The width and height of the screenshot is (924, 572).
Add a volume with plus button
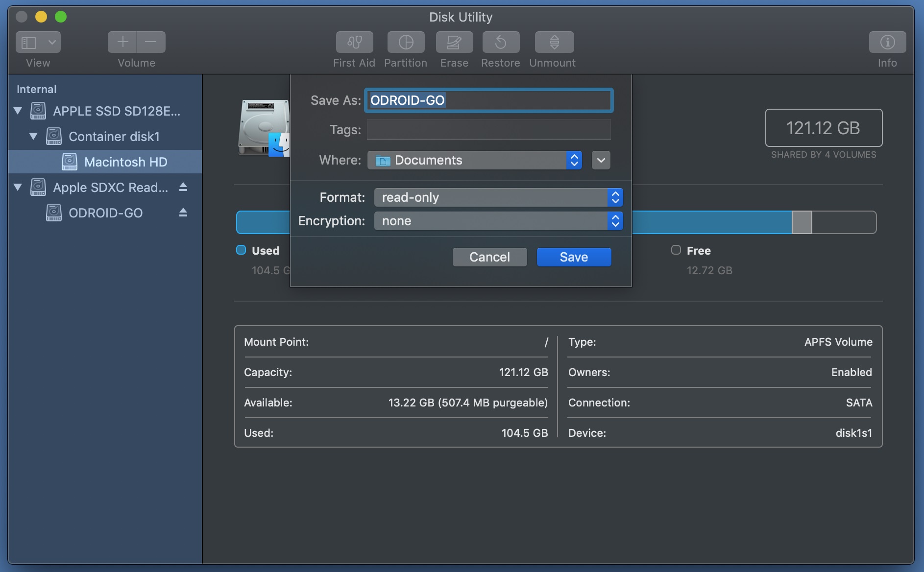[122, 42]
